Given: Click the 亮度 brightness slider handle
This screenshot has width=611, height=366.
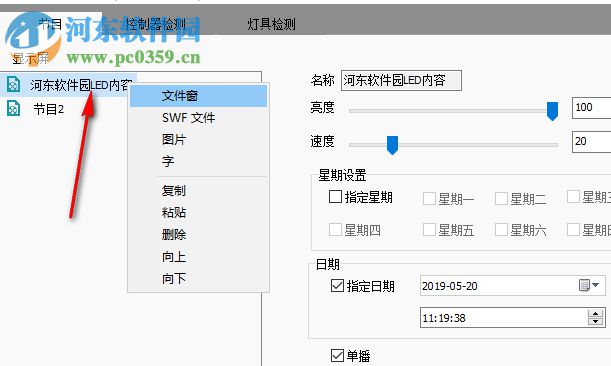Looking at the screenshot, I should click(552, 111).
